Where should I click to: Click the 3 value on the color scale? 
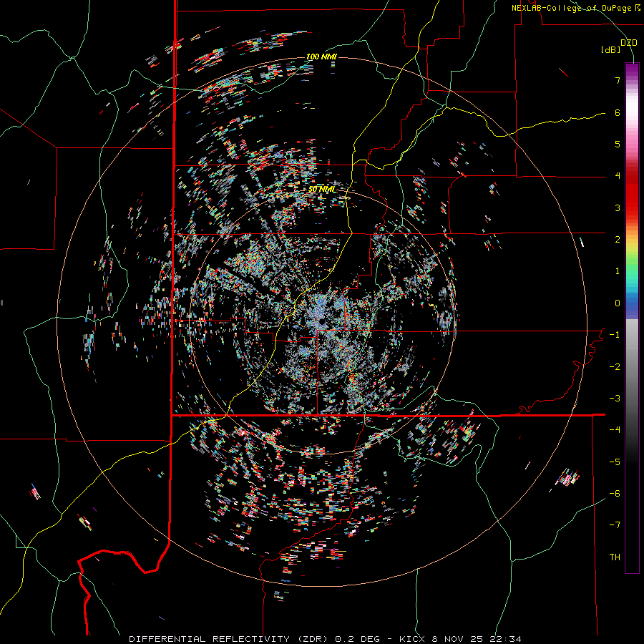(618, 208)
